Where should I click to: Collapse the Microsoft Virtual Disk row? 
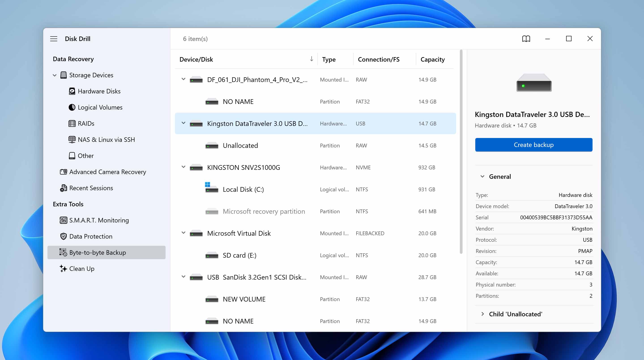(183, 233)
